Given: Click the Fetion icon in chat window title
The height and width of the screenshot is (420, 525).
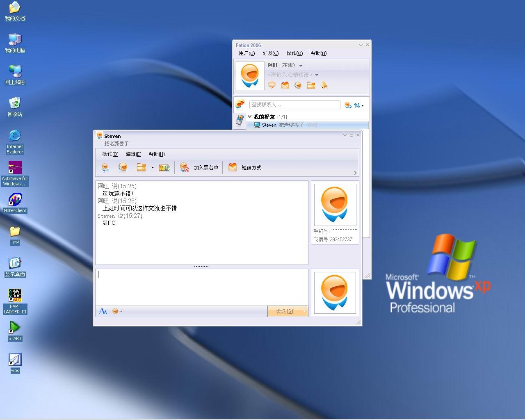Looking at the screenshot, I should (x=99, y=135).
